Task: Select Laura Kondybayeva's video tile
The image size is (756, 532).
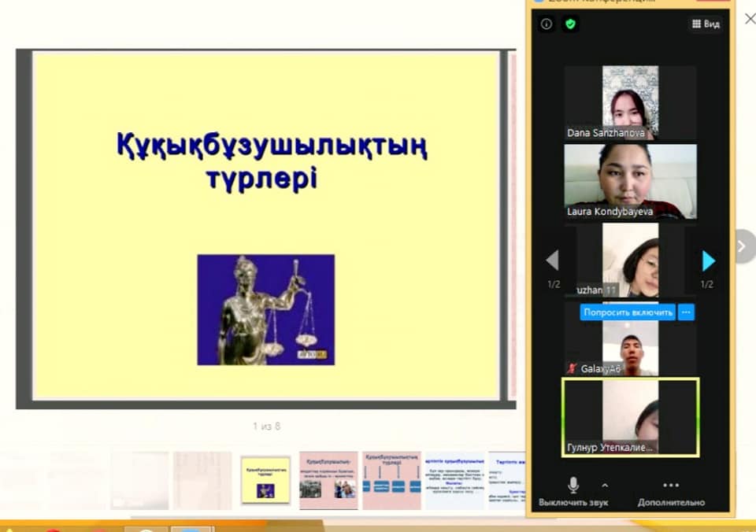Action: [630, 181]
